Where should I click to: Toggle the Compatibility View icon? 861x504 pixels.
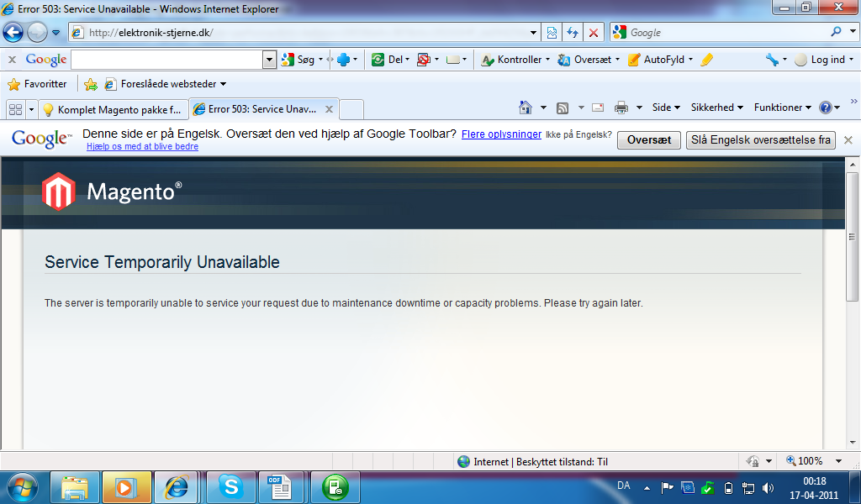pos(552,33)
